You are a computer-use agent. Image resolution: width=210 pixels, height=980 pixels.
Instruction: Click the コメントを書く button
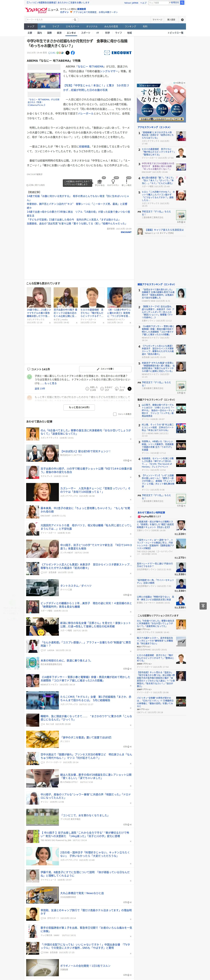click(105, 369)
